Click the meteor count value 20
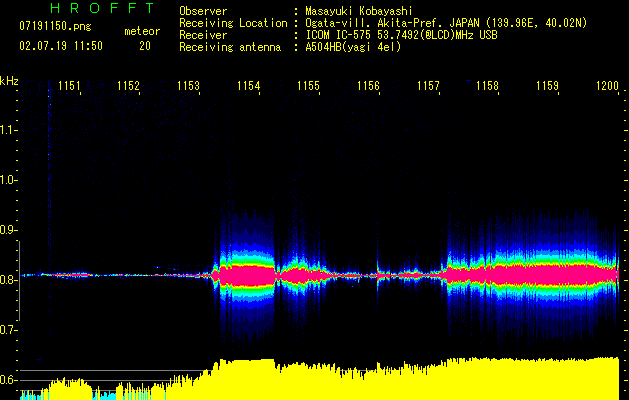The width and height of the screenshot is (629, 400). (145, 46)
